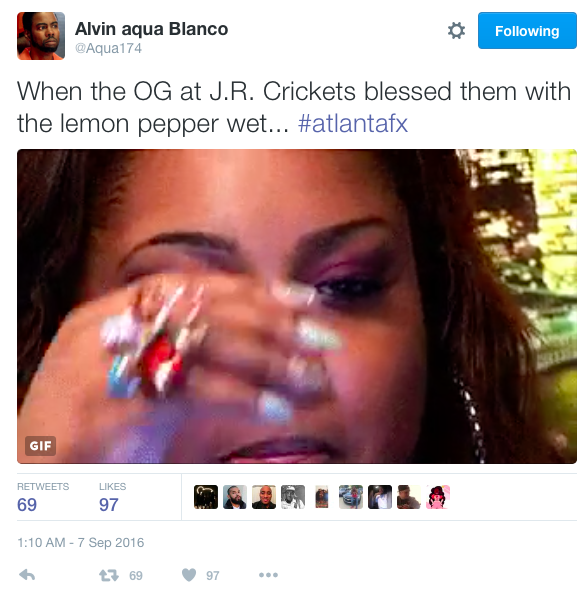Click the retweet icon
The image size is (586, 595).
(x=109, y=575)
